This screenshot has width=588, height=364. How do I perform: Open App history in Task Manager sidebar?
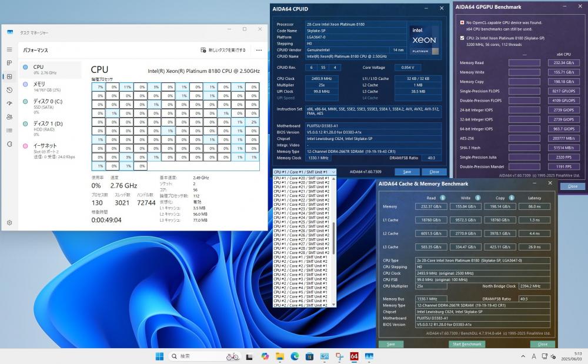9,90
